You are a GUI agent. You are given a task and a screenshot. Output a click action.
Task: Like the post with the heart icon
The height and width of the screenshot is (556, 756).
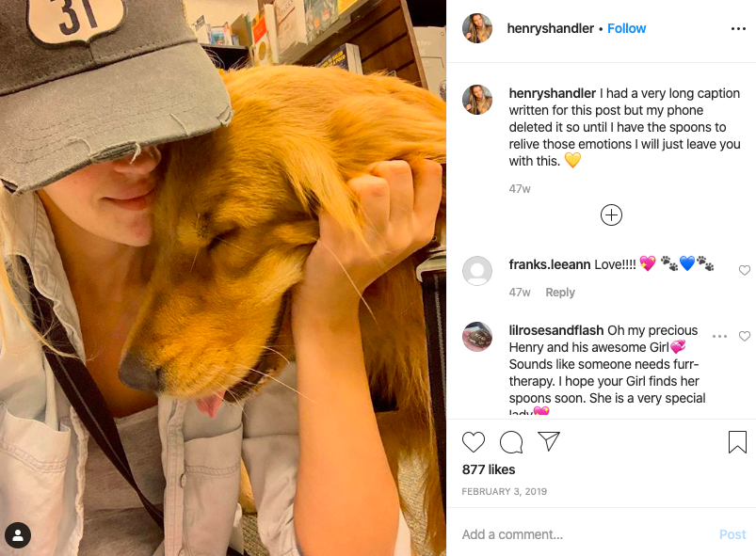point(473,442)
